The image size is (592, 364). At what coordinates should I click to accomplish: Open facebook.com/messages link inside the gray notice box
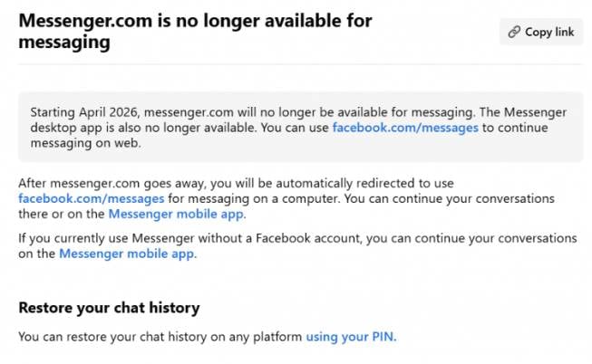tap(404, 128)
